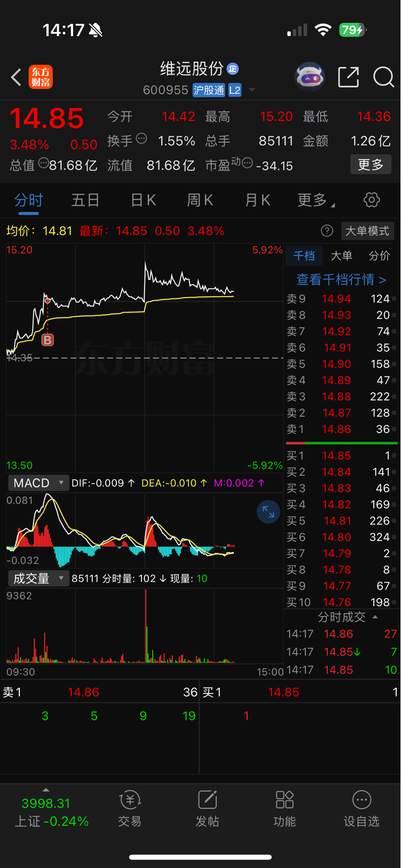This screenshot has width=401, height=868.
Task: Select 卖5 row at 14.90
Action: [342, 364]
